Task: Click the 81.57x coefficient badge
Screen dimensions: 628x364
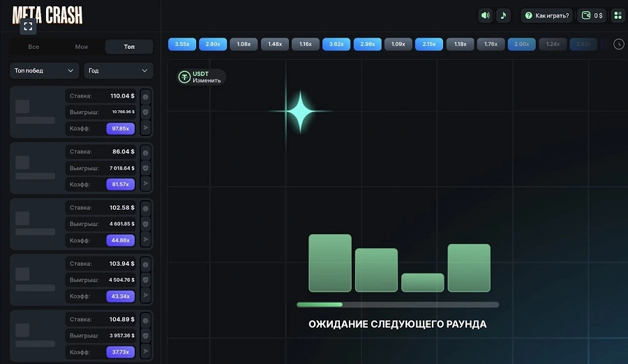Action: (121, 184)
